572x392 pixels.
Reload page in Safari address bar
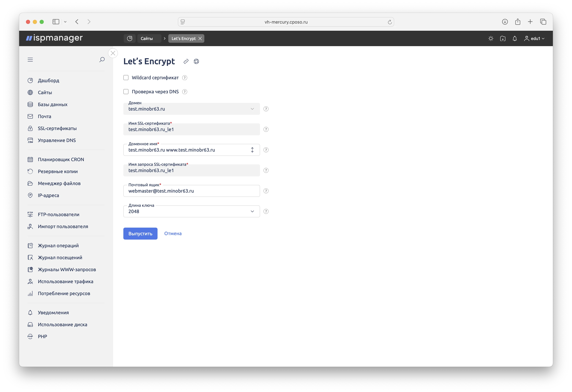click(x=390, y=22)
